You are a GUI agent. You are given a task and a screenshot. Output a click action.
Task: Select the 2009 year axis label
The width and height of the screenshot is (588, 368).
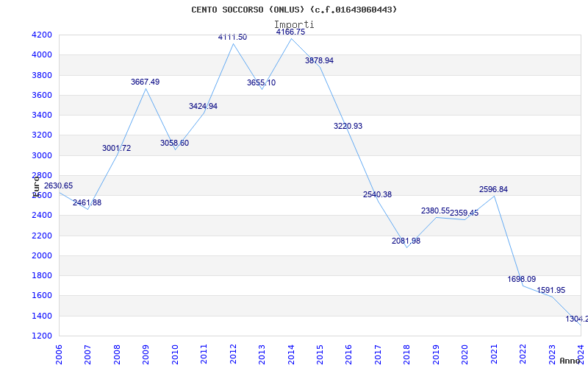(x=146, y=355)
